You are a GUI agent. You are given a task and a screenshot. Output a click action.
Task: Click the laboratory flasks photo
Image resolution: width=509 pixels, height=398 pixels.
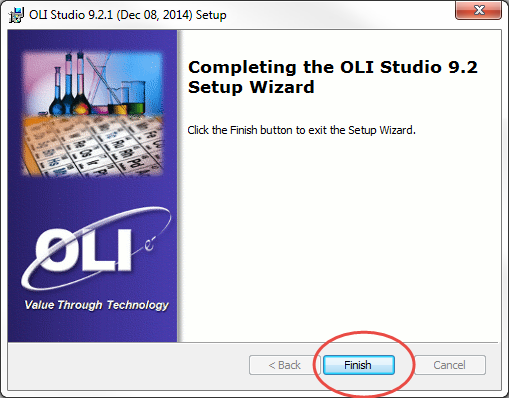click(93, 83)
